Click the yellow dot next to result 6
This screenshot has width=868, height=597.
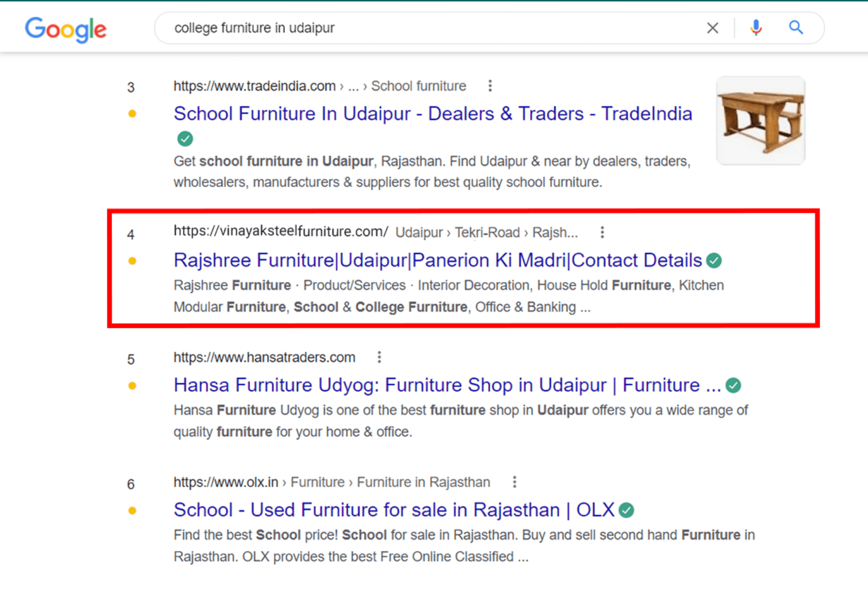pyautogui.click(x=132, y=510)
